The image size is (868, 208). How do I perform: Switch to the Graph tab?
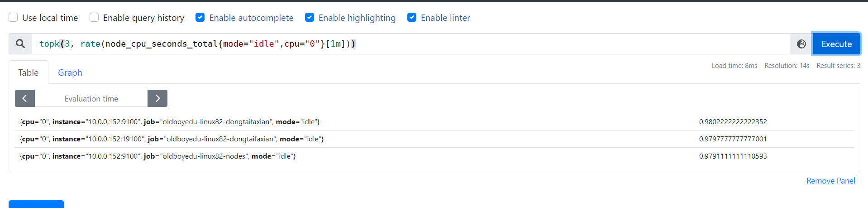click(x=70, y=73)
